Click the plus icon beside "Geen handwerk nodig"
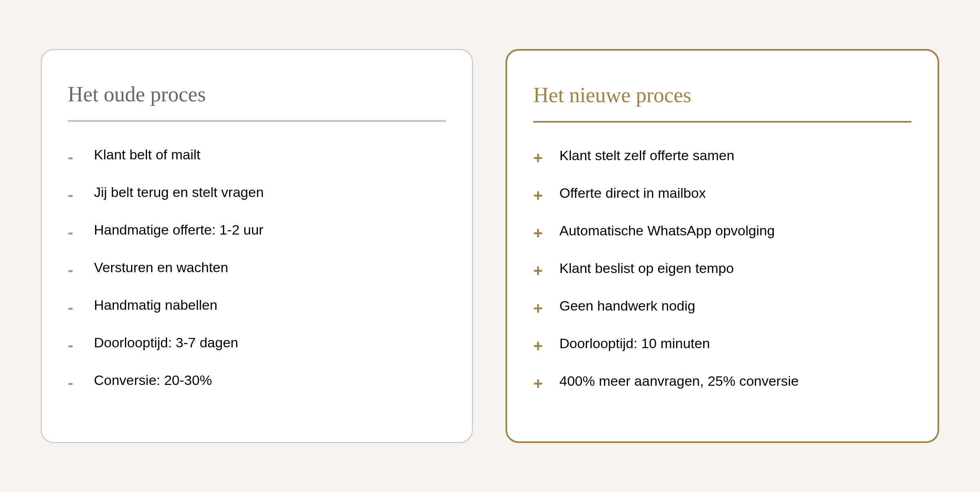Viewport: 980px width, 492px height. click(x=538, y=308)
